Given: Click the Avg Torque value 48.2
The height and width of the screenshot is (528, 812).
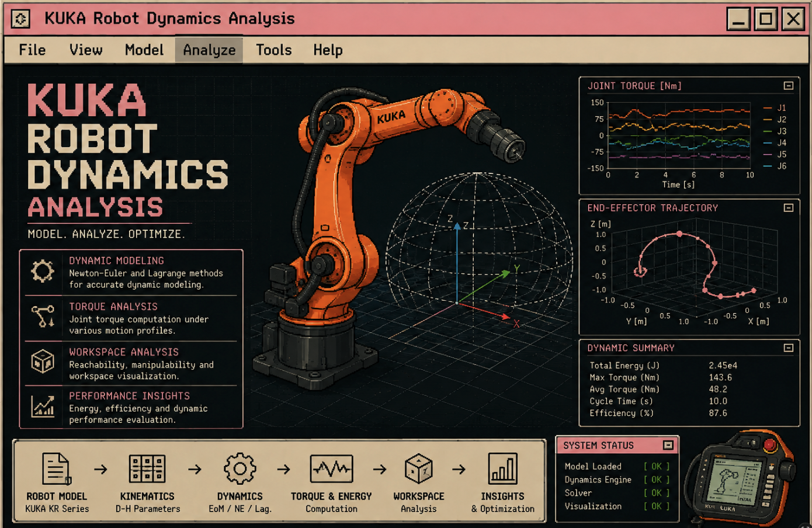Looking at the screenshot, I should [x=718, y=390].
